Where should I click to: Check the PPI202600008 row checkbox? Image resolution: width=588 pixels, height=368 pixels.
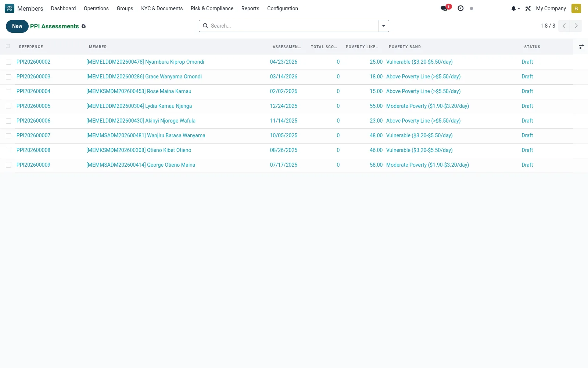pos(8,151)
